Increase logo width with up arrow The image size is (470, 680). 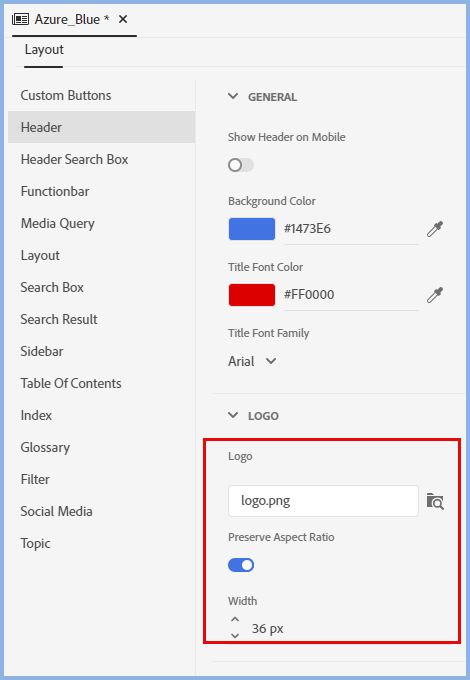[235, 619]
